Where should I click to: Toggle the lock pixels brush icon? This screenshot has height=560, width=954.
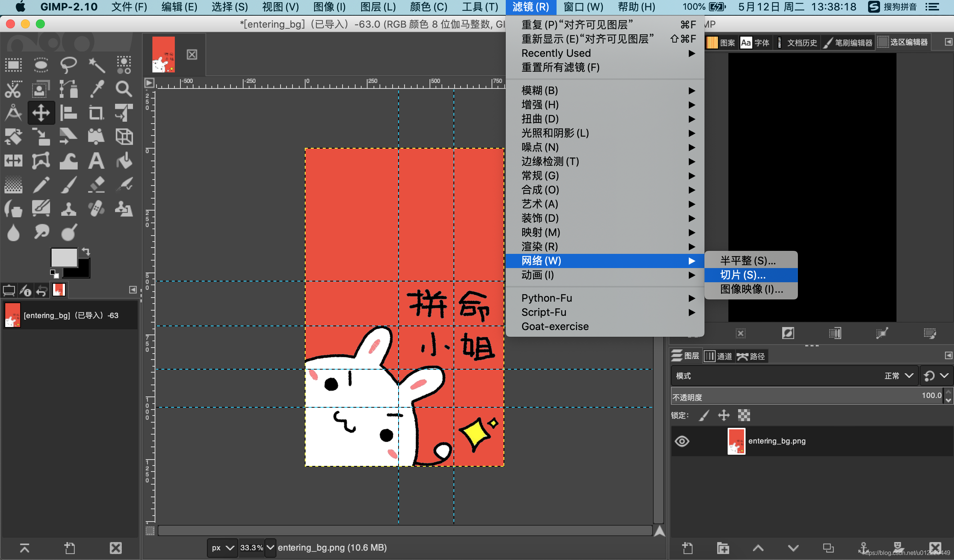pyautogui.click(x=704, y=416)
